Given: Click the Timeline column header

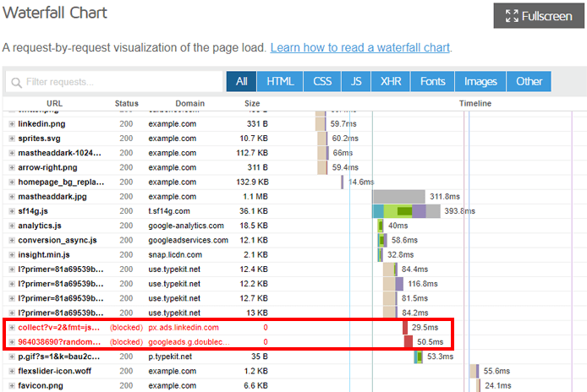Looking at the screenshot, I should pyautogui.click(x=475, y=103).
